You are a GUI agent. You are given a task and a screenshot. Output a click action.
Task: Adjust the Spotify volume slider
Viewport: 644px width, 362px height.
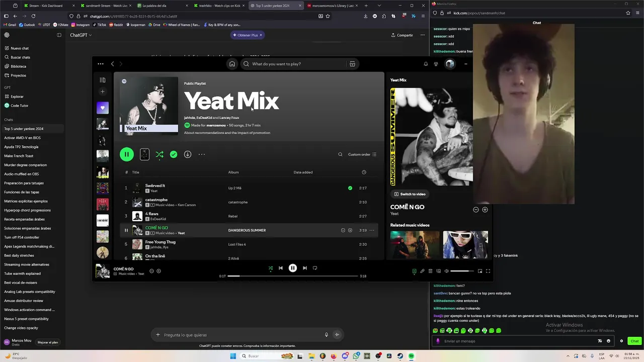pyautogui.click(x=462, y=271)
